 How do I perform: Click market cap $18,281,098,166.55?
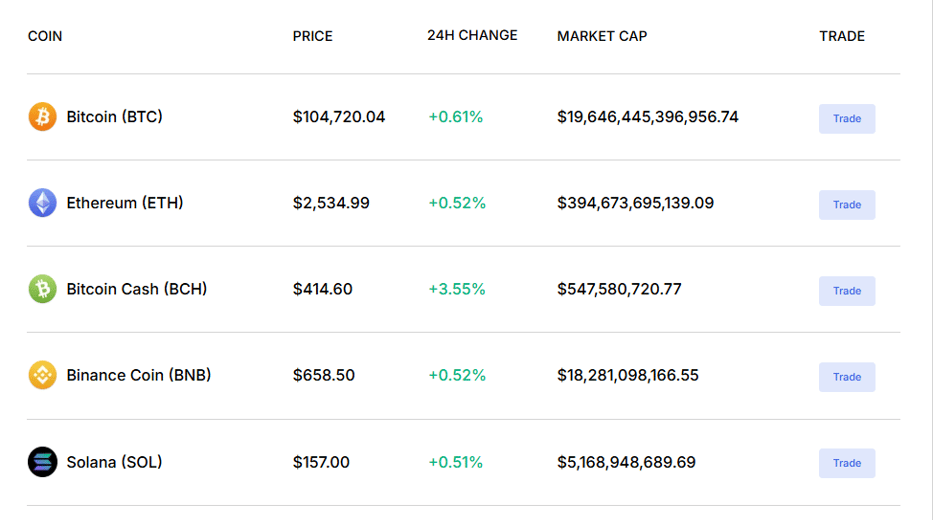628,375
